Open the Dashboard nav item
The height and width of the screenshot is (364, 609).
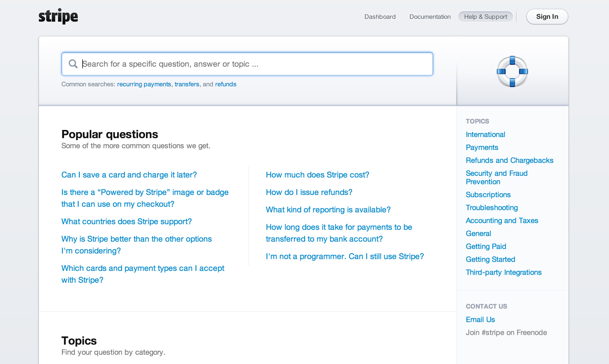click(380, 17)
